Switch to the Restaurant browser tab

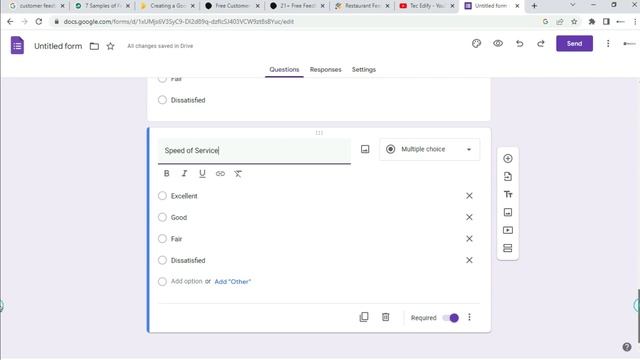click(362, 6)
